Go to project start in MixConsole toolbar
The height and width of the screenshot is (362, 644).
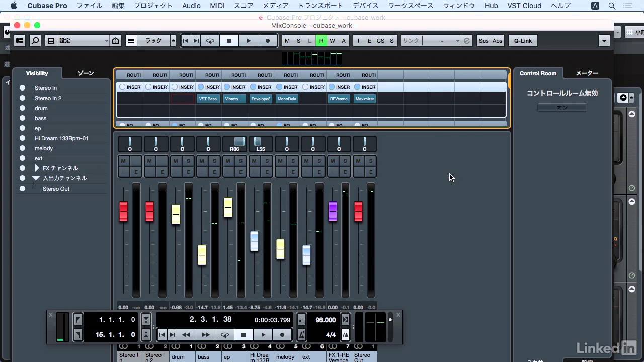point(186,41)
